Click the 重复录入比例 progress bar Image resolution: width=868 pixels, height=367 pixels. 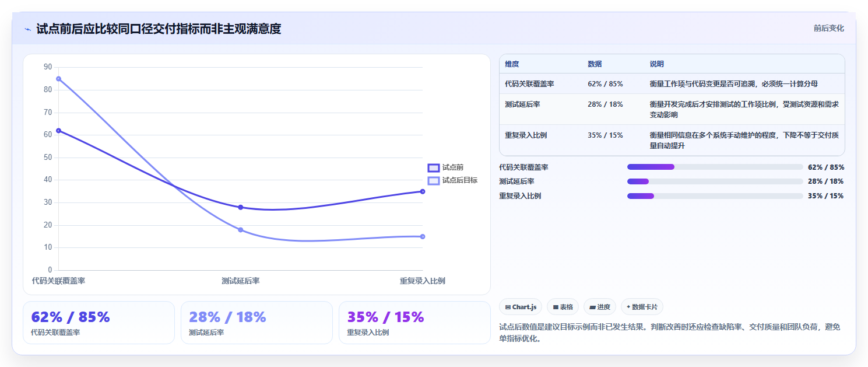[x=715, y=196]
